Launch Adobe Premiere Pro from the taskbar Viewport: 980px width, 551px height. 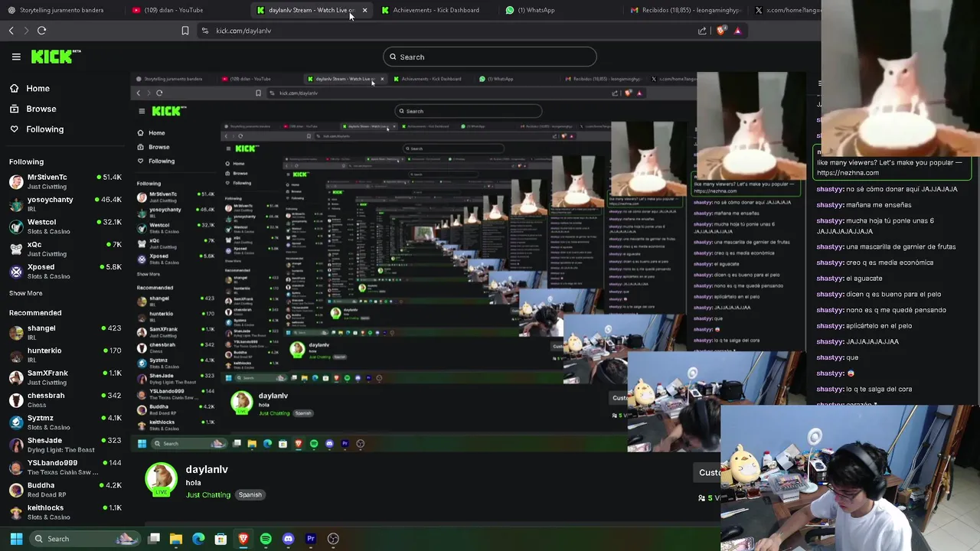pos(311,539)
